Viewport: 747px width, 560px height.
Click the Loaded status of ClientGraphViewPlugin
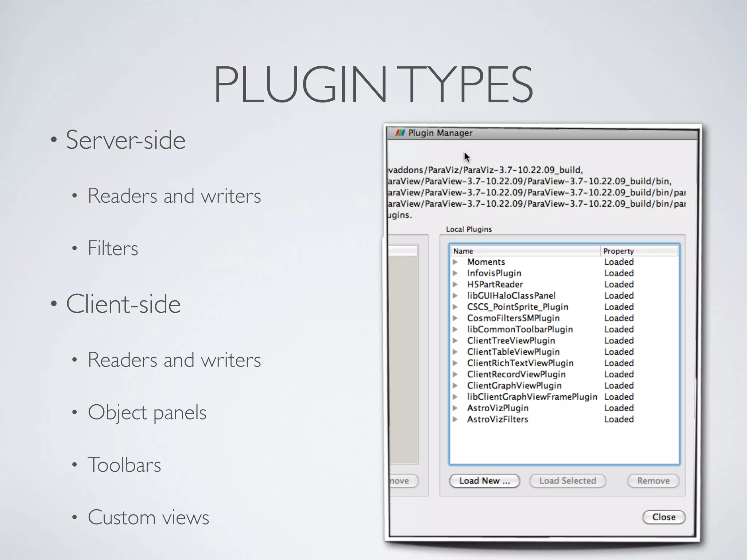click(x=619, y=385)
